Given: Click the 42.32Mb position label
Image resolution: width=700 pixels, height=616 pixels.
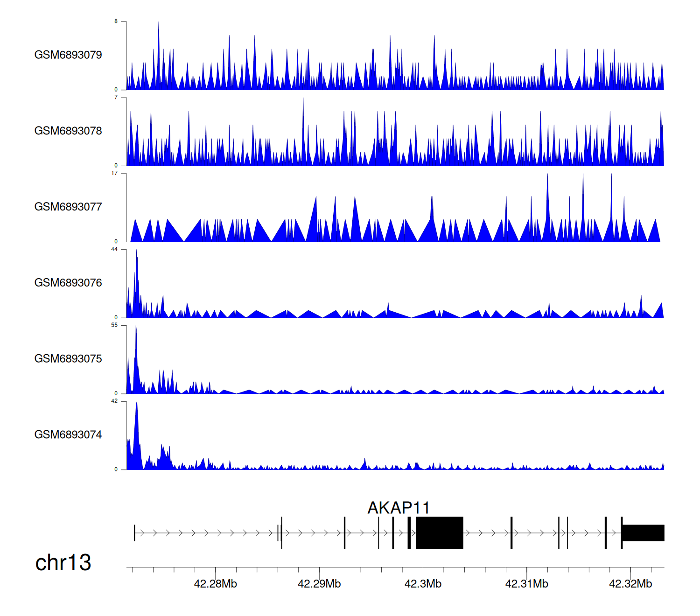Looking at the screenshot, I should tap(630, 584).
